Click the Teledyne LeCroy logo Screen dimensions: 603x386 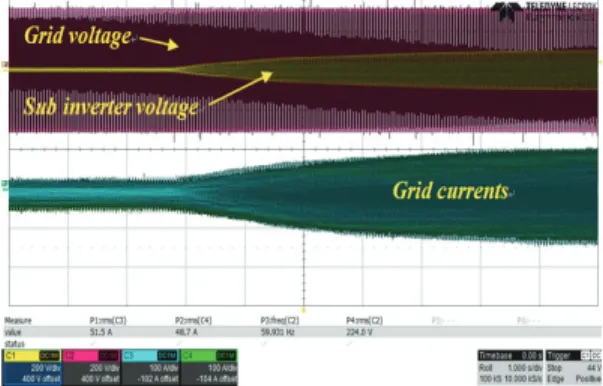(x=543, y=11)
